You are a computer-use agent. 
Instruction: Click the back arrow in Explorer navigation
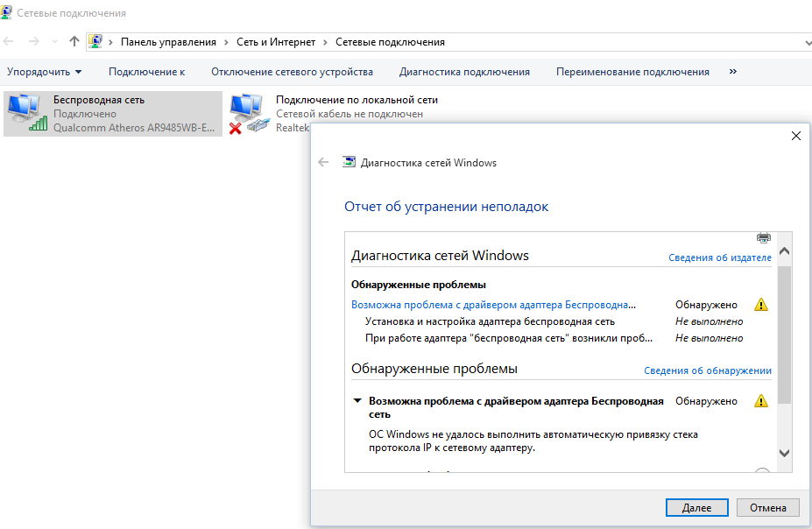[x=8, y=41]
